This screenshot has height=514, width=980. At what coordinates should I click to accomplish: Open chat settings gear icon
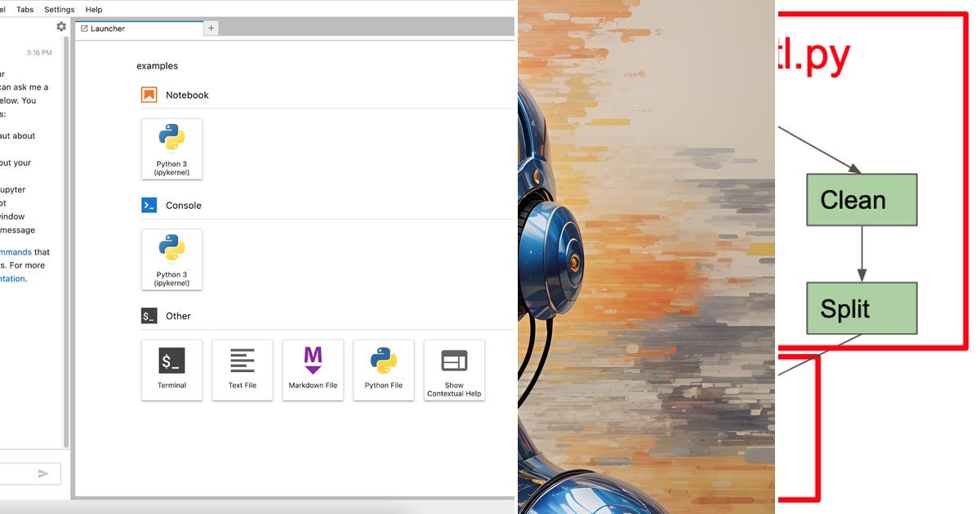(x=61, y=27)
